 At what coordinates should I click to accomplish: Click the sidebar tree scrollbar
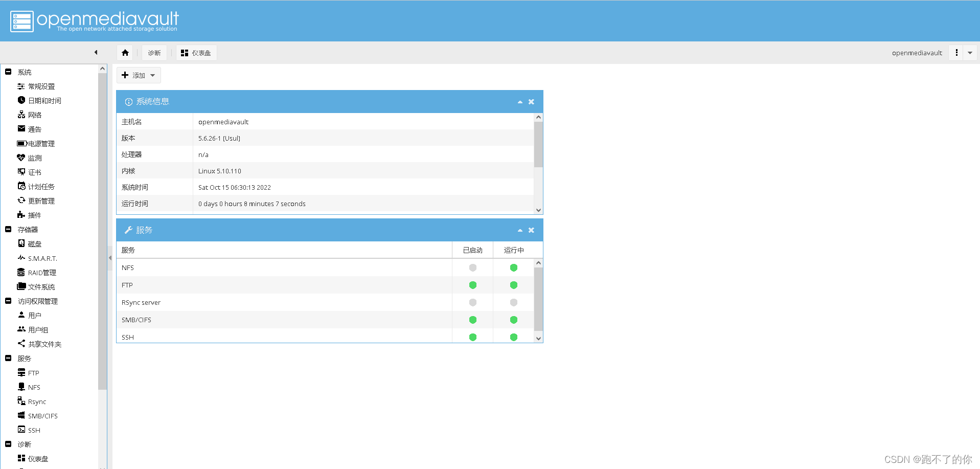(102, 231)
